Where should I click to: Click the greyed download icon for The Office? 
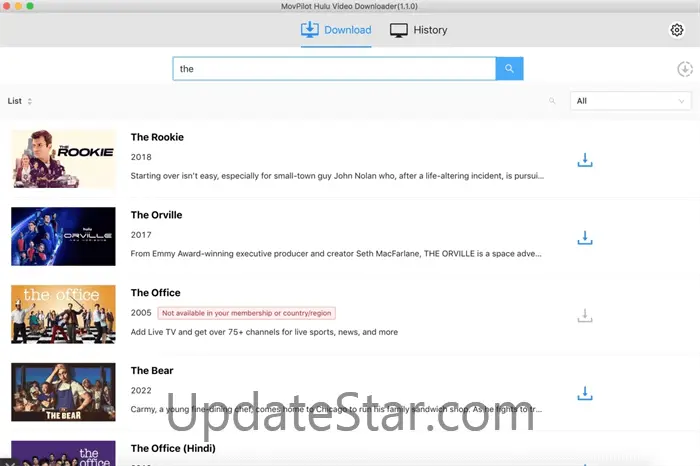585,316
